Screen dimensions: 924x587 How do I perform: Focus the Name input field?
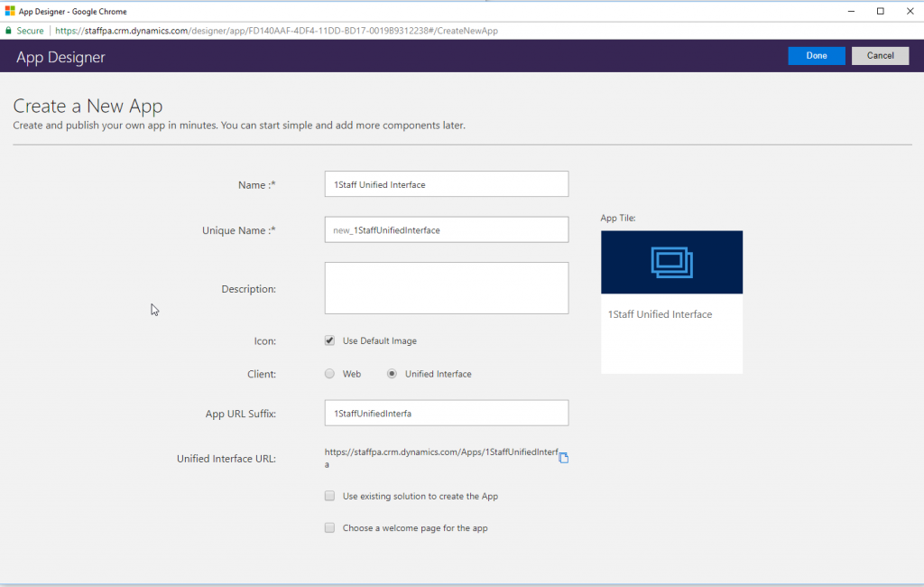447,184
